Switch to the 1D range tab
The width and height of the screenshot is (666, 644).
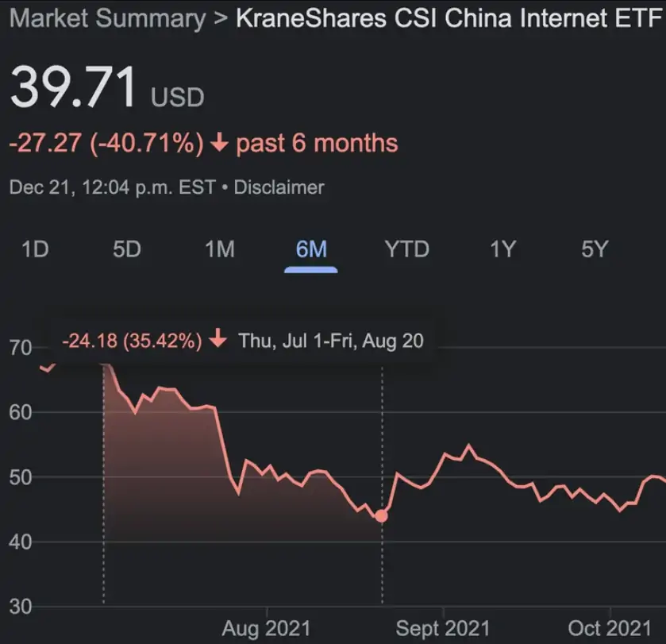pyautogui.click(x=35, y=249)
